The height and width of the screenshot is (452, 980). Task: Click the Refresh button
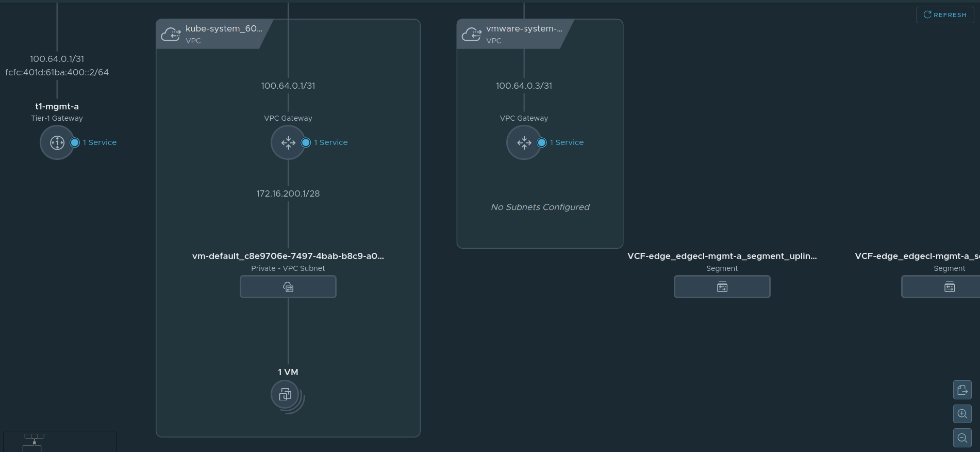(944, 15)
